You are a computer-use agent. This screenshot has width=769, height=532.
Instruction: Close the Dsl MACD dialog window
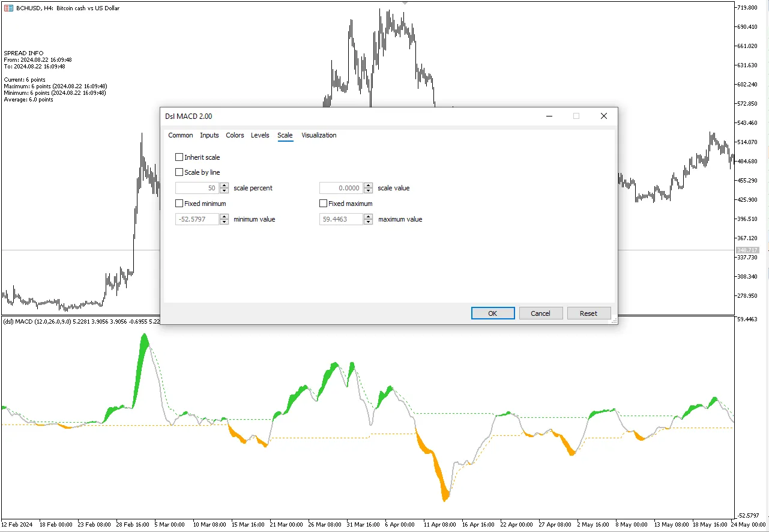tap(604, 116)
